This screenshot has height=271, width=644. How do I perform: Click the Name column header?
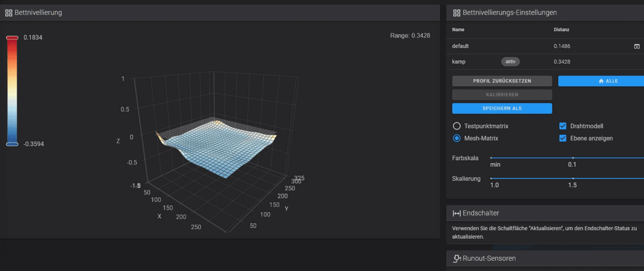tap(458, 30)
